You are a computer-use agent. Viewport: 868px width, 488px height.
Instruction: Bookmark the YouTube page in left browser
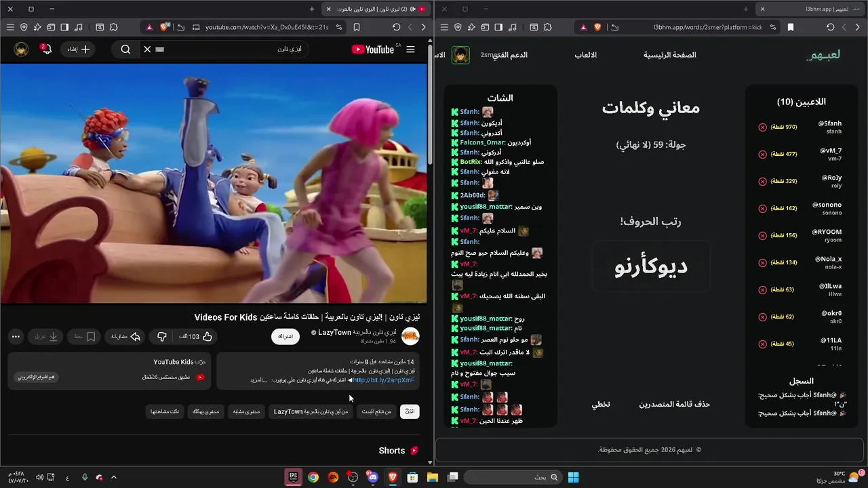[x=357, y=27]
